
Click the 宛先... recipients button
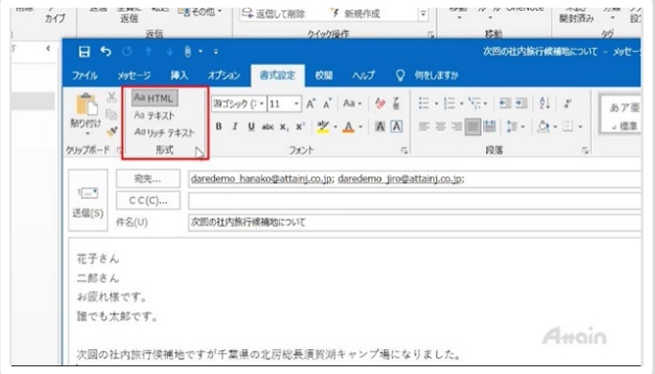148,179
